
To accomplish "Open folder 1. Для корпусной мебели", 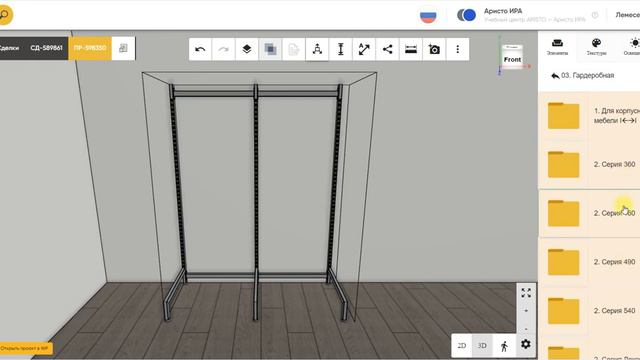I will click(x=589, y=116).
